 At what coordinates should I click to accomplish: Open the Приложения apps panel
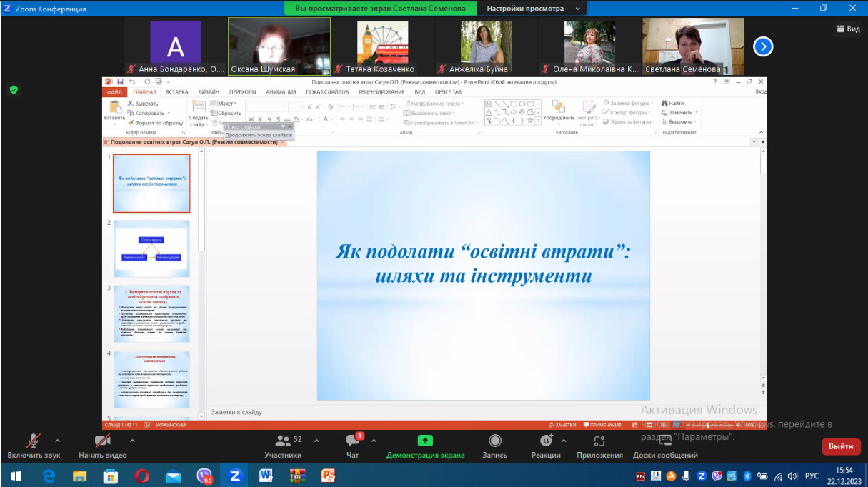[599, 441]
